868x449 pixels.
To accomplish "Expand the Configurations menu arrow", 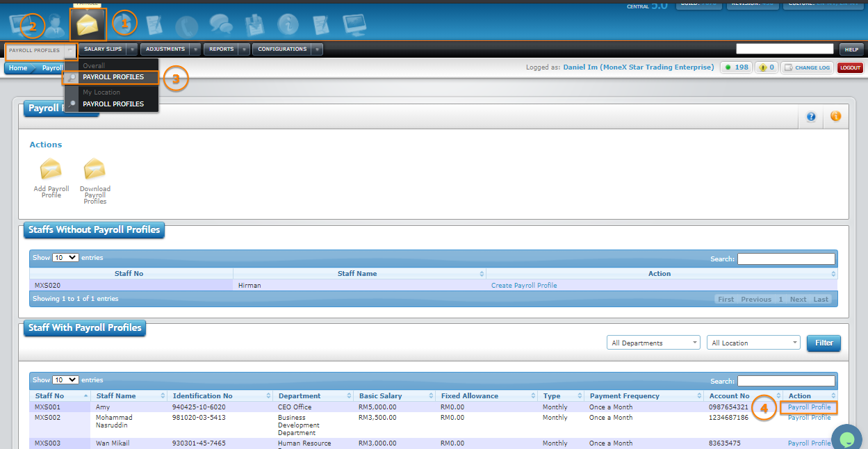I will click(317, 49).
